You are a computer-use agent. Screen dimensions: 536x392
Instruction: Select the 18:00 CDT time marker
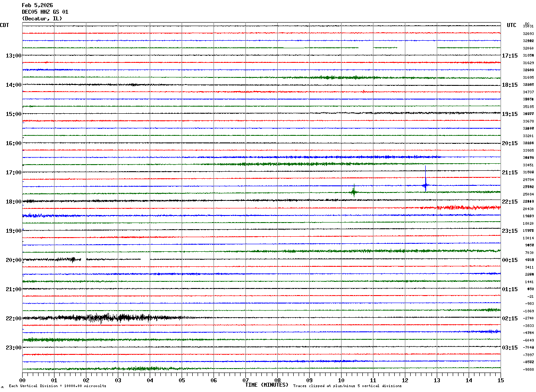click(x=14, y=202)
